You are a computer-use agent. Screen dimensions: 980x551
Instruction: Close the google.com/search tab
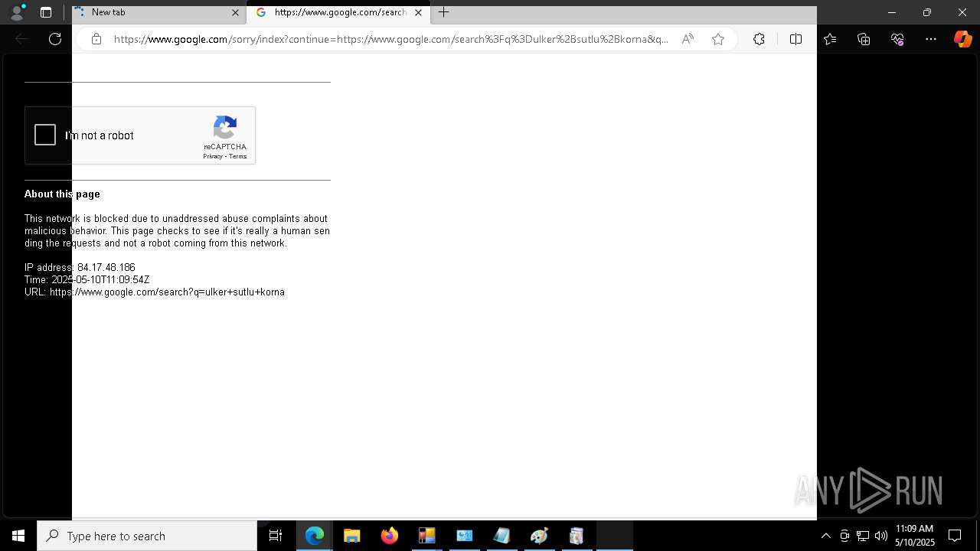click(x=418, y=12)
